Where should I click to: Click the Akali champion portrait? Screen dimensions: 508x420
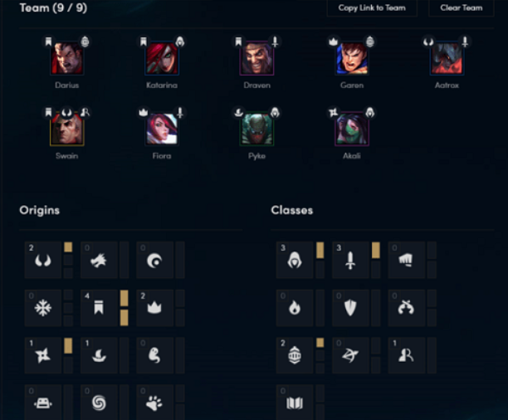point(352,129)
